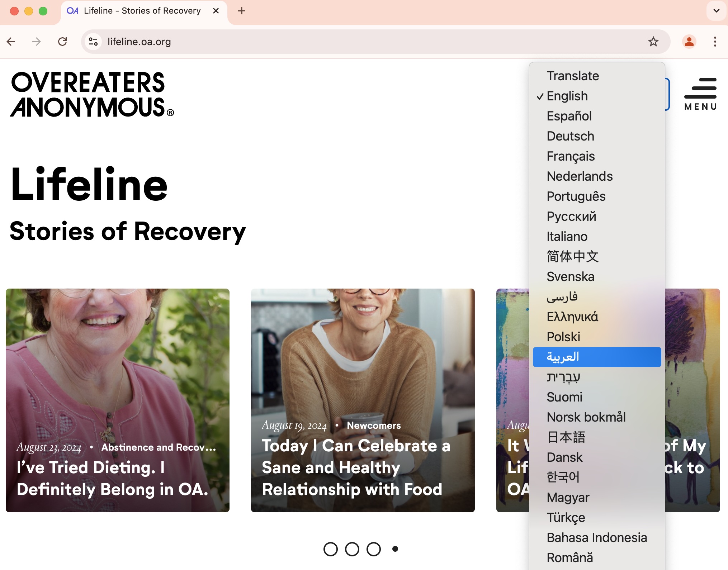Click the Translate menu header

(x=573, y=76)
